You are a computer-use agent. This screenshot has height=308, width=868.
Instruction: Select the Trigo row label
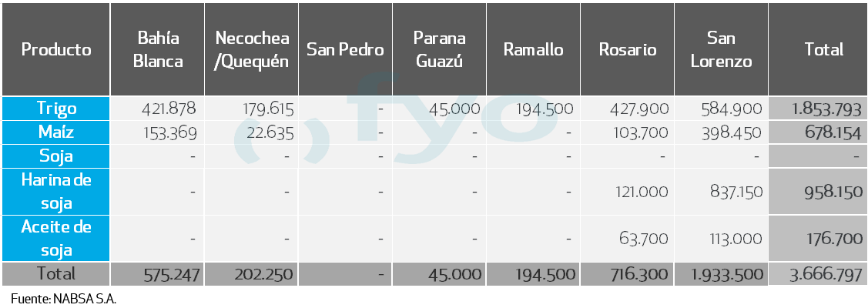click(56, 109)
